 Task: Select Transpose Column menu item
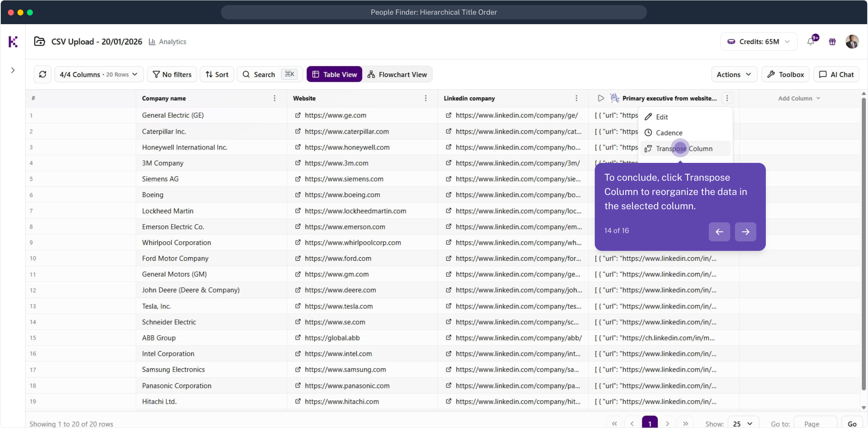pos(685,149)
